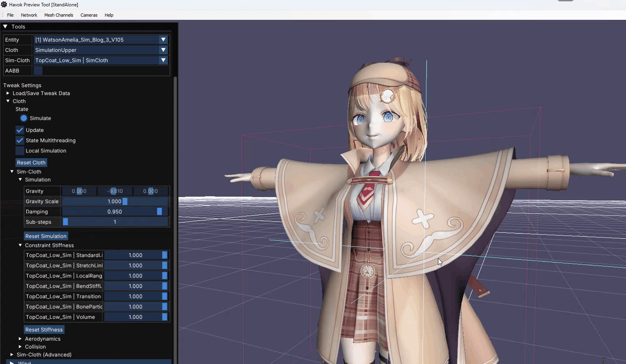This screenshot has width=626, height=364.
Task: Open the Mesh Channels menu
Action: pyautogui.click(x=59, y=15)
